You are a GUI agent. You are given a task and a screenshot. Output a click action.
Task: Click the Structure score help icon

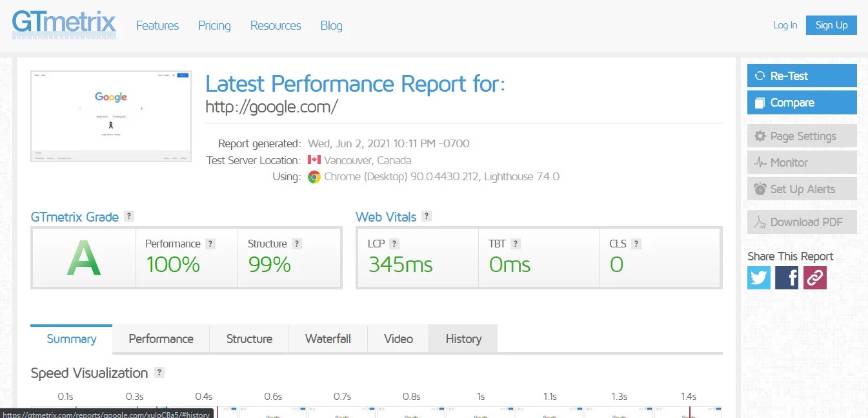[297, 244]
